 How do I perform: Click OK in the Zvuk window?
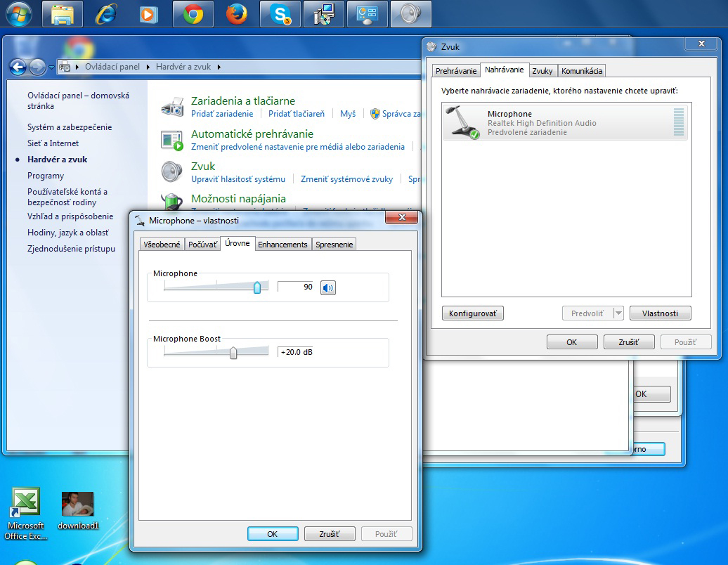[x=572, y=342]
